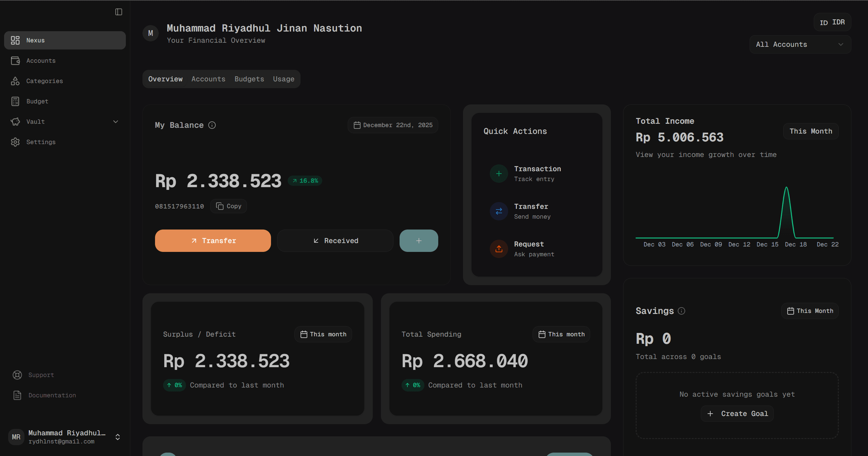This screenshot has height=456, width=868.
Task: Click the green plus Transaction icon
Action: click(499, 174)
